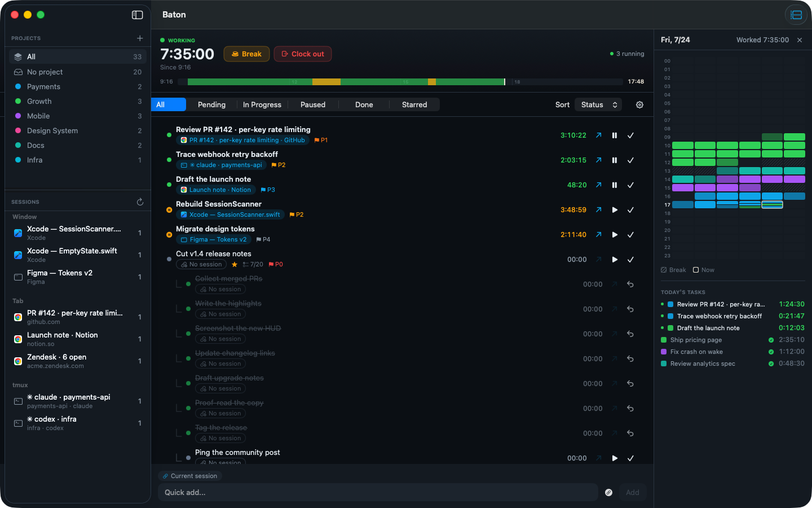The width and height of the screenshot is (812, 508).
Task: Open the Launch note Notion session chip
Action: [x=215, y=190]
